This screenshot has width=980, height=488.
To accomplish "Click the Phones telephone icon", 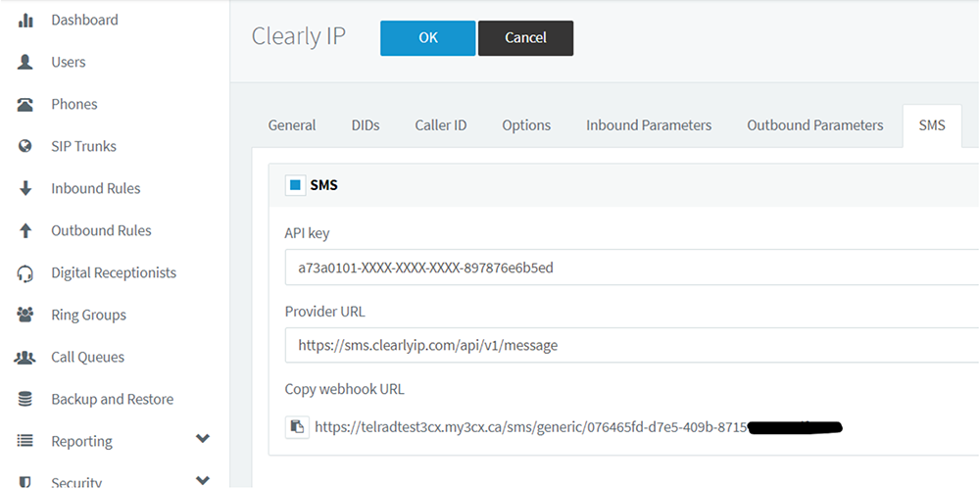I will click(25, 104).
